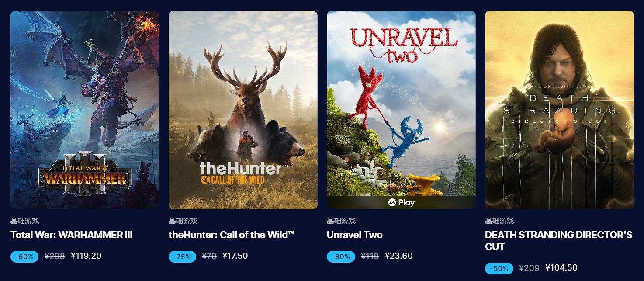Open theHunter: Call of the Wild cover image

(x=243, y=110)
